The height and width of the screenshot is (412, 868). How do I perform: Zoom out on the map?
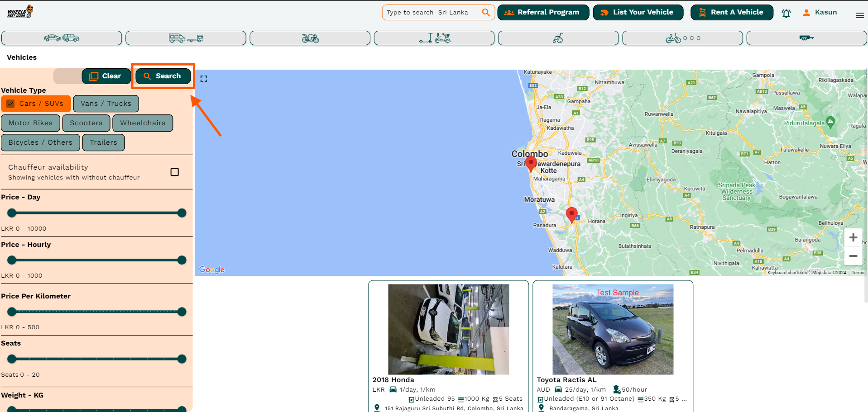click(853, 256)
